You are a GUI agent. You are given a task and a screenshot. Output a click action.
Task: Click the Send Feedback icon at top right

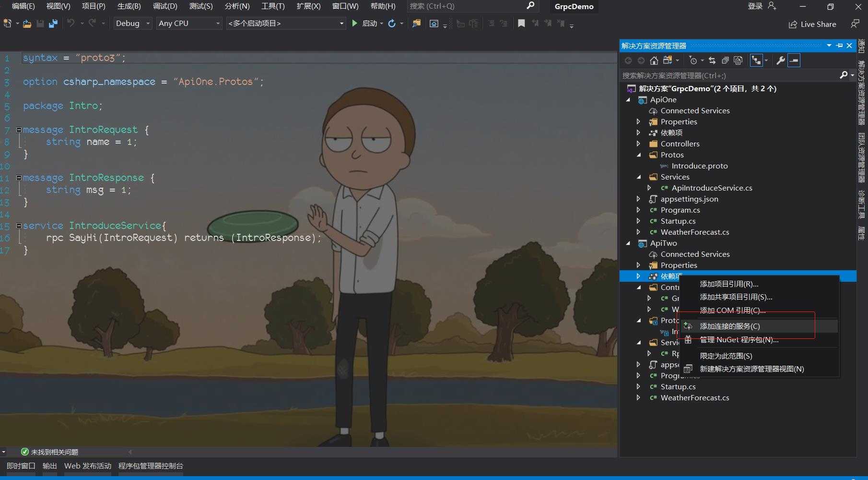pos(855,24)
